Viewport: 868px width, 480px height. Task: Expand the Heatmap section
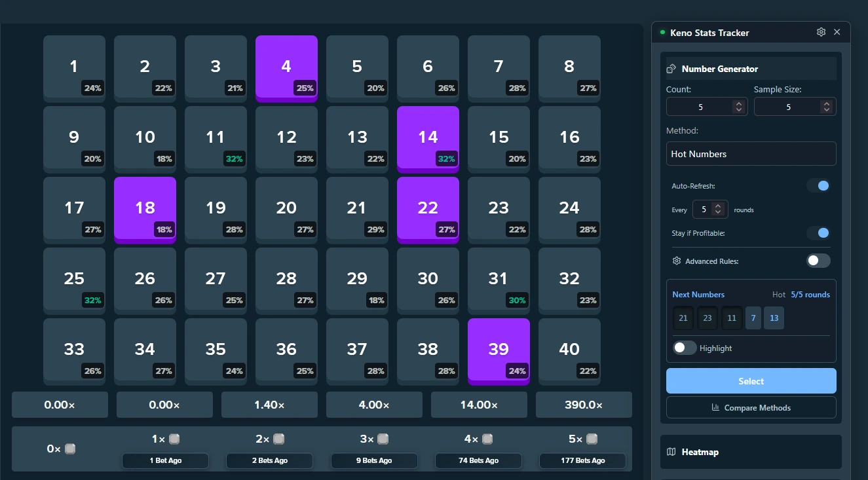point(751,451)
